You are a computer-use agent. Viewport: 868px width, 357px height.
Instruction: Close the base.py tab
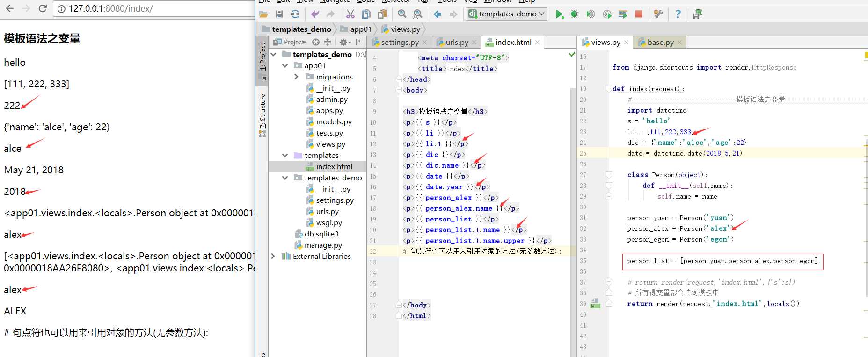pyautogui.click(x=679, y=43)
